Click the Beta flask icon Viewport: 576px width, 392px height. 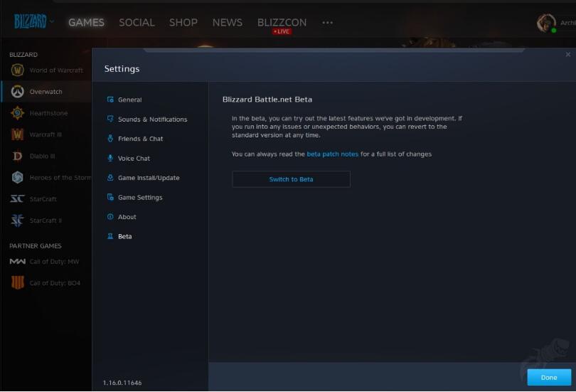click(x=110, y=236)
